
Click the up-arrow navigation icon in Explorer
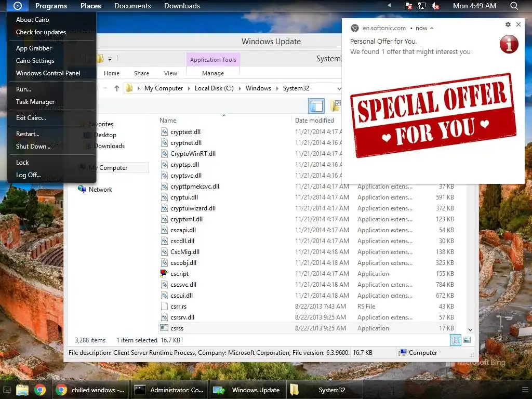(117, 88)
